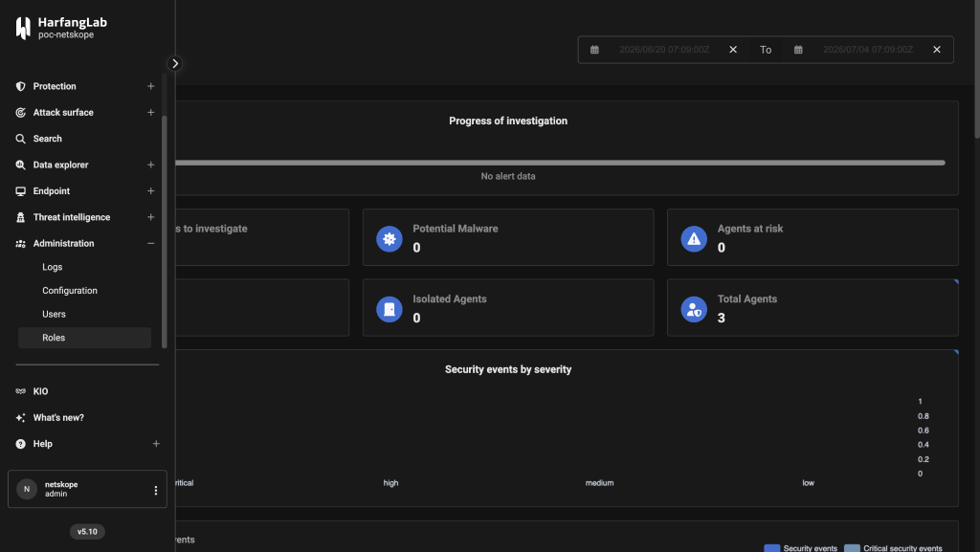Click the netskope admin account card

87,489
